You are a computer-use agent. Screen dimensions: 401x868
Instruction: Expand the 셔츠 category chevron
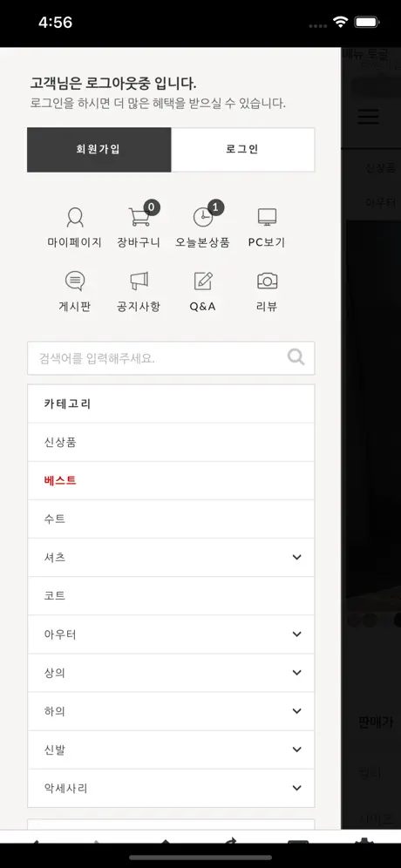coord(297,558)
